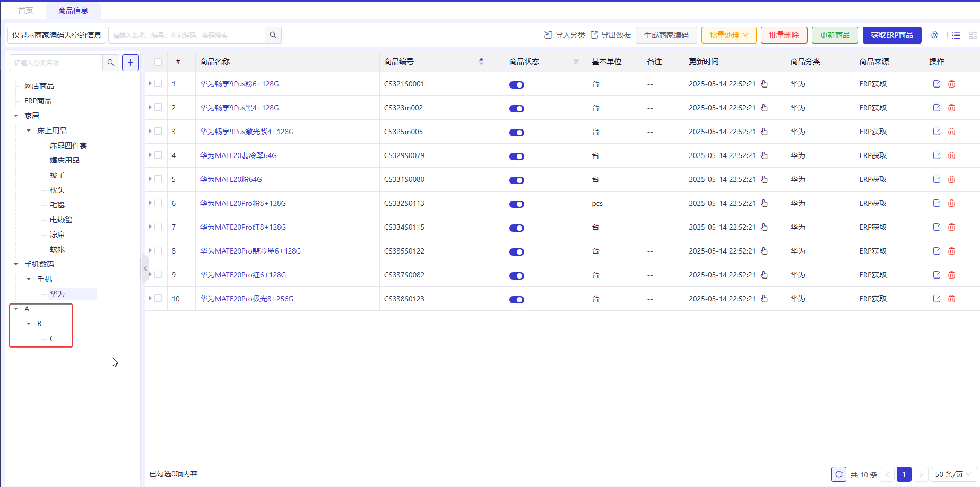The image size is (980, 487).
Task: Edit product CS325m005 with edit icon
Action: pyautogui.click(x=937, y=132)
